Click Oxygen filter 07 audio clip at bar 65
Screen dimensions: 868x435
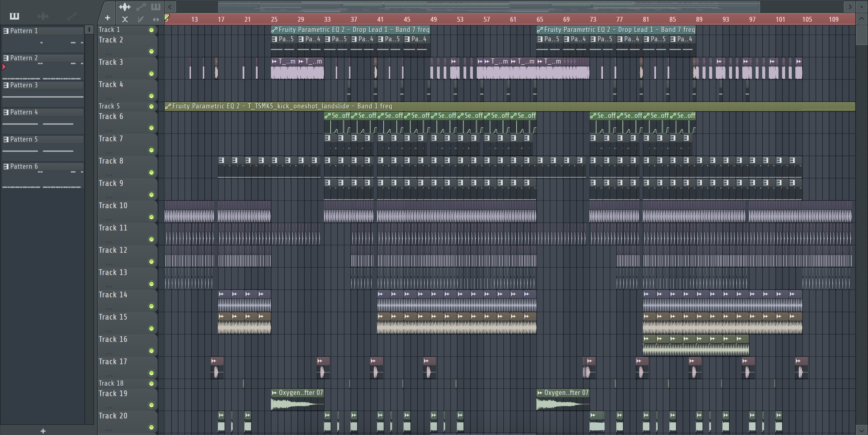pos(563,400)
